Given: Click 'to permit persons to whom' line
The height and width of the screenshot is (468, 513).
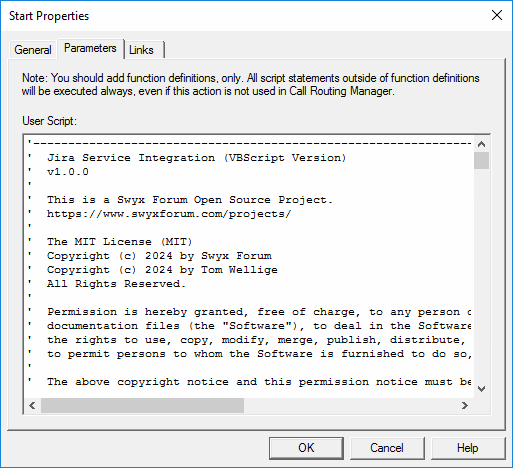Looking at the screenshot, I should point(259,354).
